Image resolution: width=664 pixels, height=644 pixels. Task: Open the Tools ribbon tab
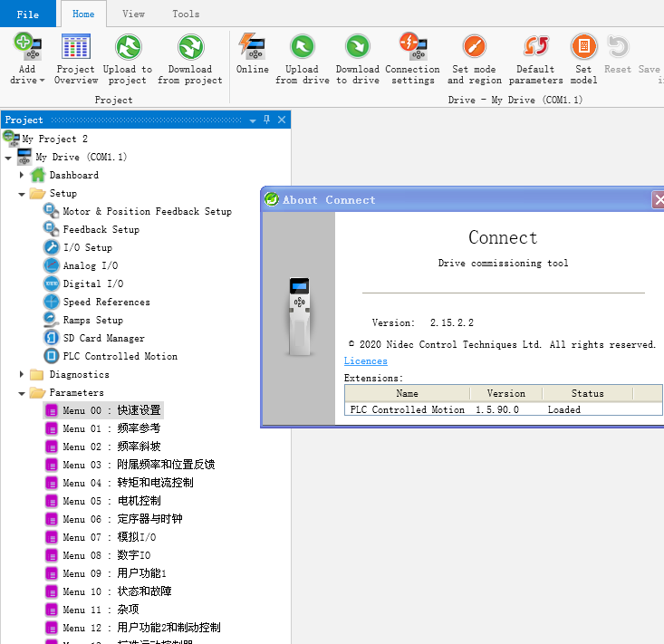tap(186, 14)
